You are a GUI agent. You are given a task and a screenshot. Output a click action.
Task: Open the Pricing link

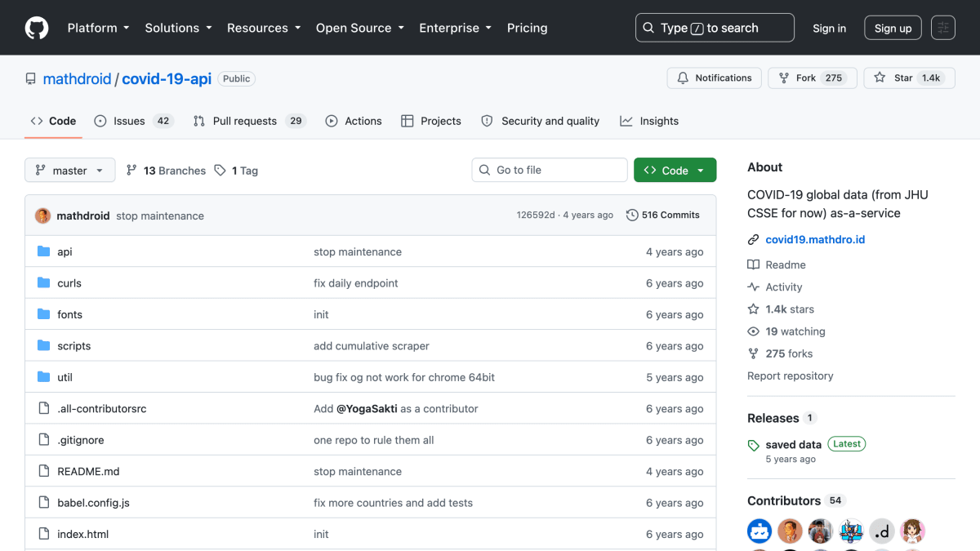pyautogui.click(x=527, y=28)
